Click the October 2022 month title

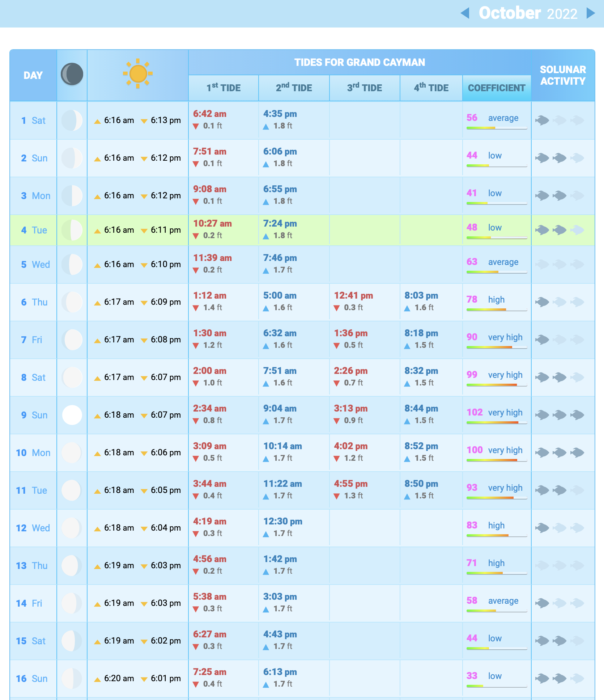(x=528, y=13)
